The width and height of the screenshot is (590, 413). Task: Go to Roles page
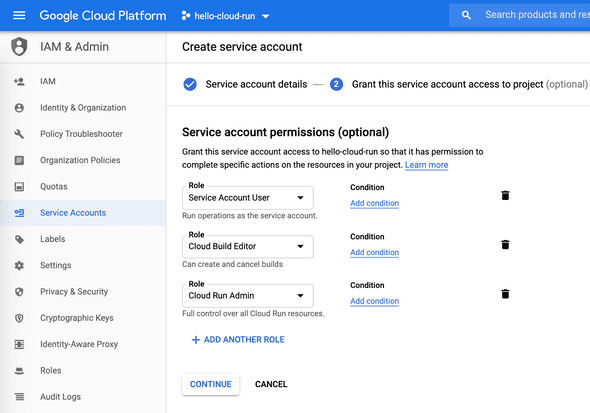coord(83,370)
